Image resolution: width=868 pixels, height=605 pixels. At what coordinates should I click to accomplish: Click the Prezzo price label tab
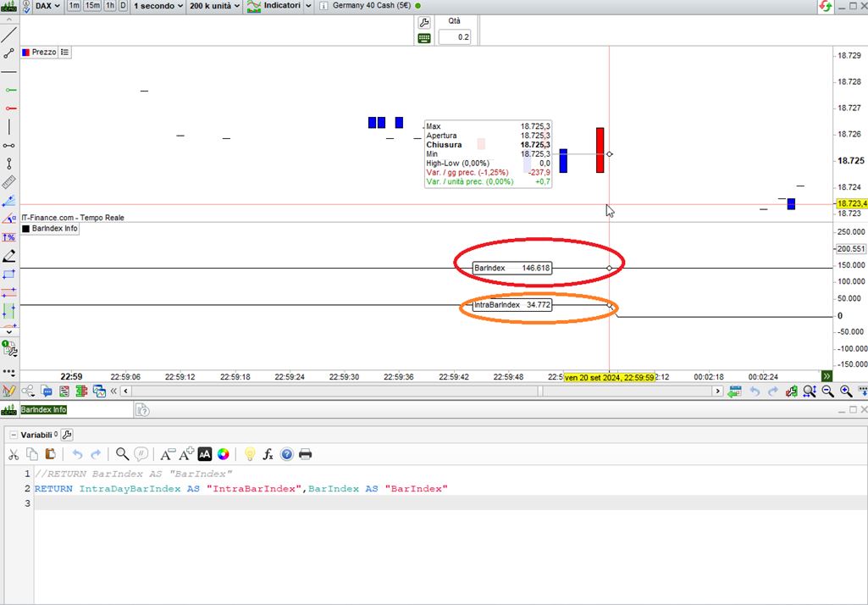44,52
